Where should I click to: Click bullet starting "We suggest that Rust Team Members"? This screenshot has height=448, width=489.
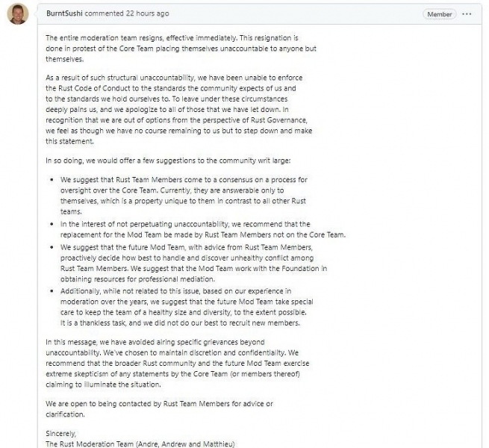[183, 196]
